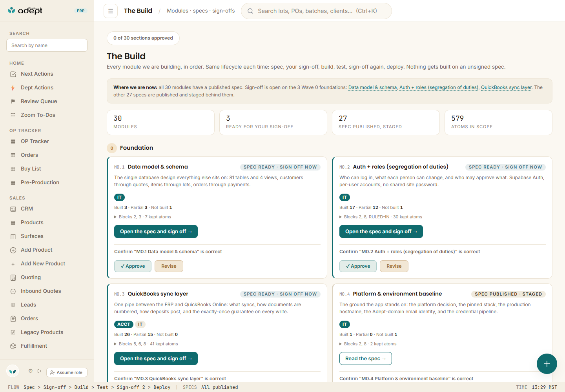This screenshot has height=392, width=565.
Task: Open M0.2 Auth + roles spec
Action: 381,232
